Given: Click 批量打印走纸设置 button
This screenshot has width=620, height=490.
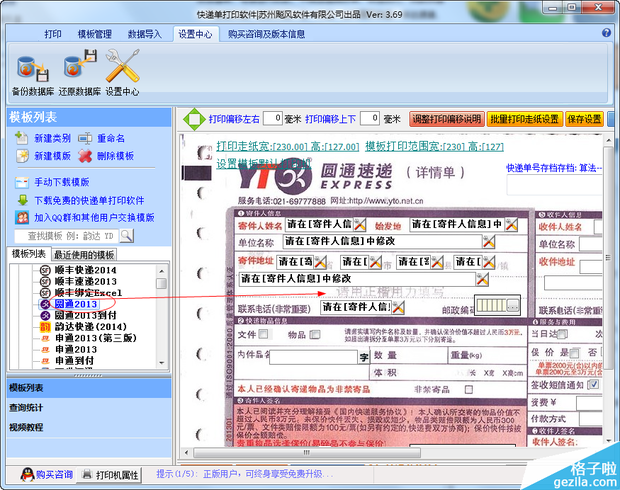Looking at the screenshot, I should tap(524, 119).
